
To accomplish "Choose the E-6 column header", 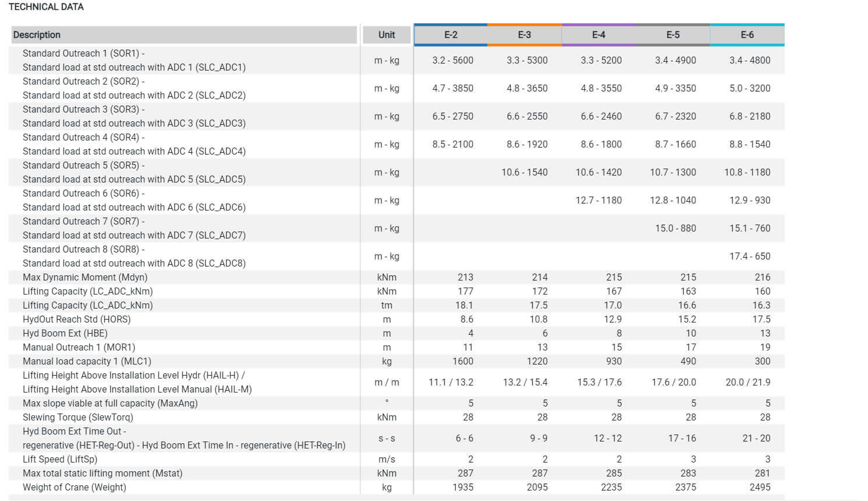I will click(747, 35).
